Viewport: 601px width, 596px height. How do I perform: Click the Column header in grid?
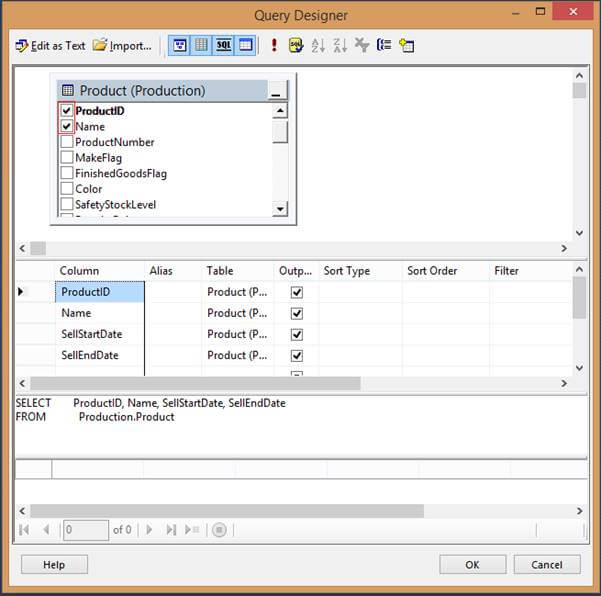(x=100, y=271)
